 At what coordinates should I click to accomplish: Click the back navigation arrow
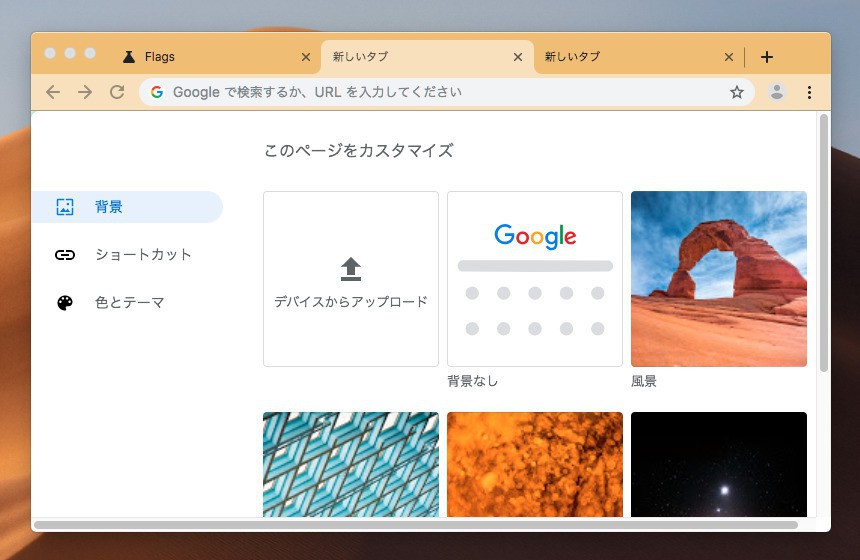tap(53, 92)
